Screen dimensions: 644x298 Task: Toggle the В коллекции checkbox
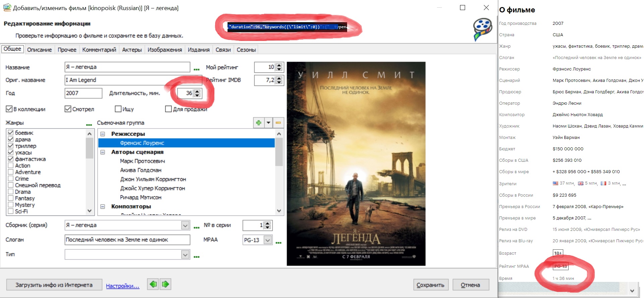[x=9, y=109]
